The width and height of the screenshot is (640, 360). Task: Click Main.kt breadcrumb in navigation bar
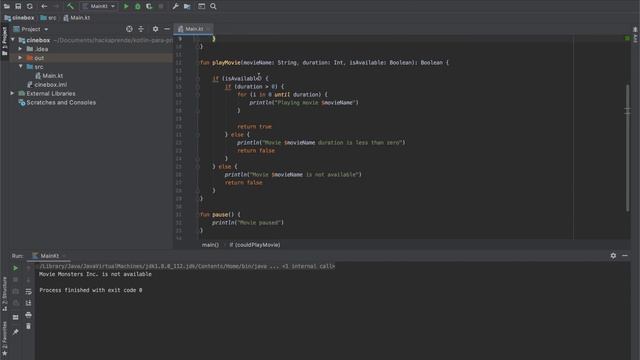[x=76, y=18]
